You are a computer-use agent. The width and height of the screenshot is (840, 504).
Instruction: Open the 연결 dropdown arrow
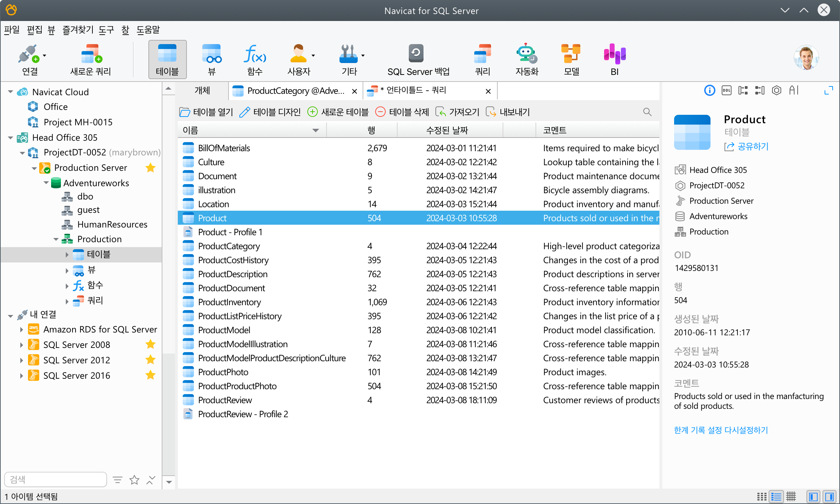click(x=44, y=55)
